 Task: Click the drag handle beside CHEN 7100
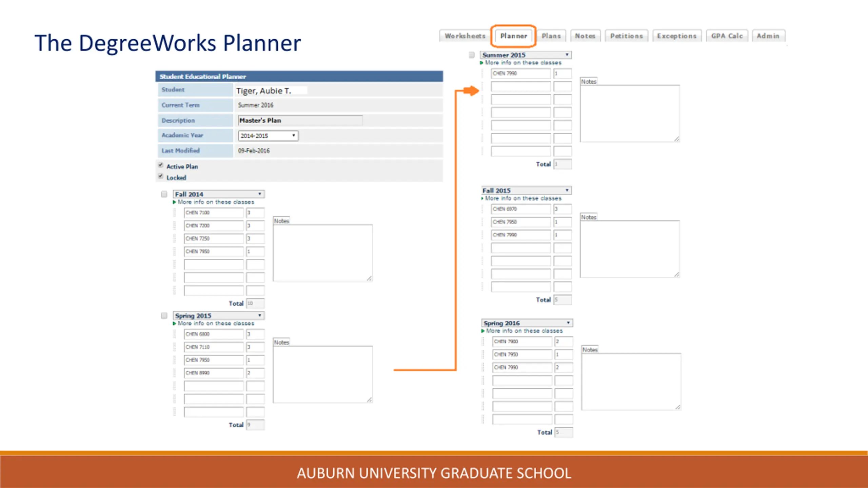point(175,213)
